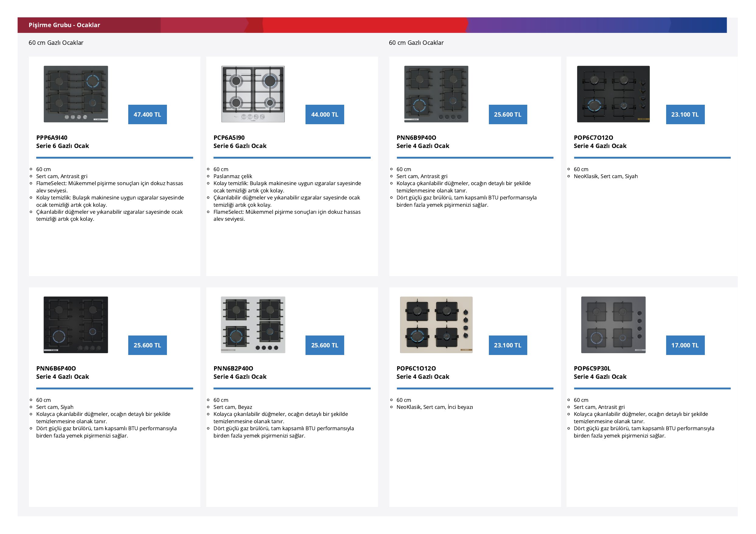Click the pearl white POP6C1O12O hob image
The image size is (756, 534).
click(436, 325)
